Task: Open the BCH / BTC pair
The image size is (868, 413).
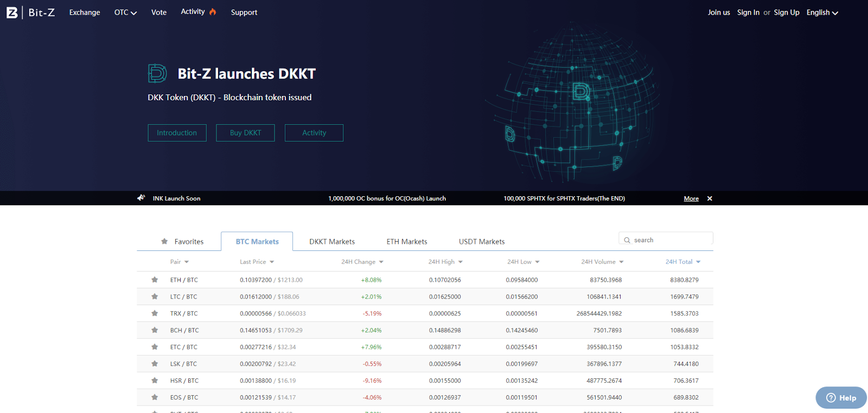Action: click(x=184, y=330)
